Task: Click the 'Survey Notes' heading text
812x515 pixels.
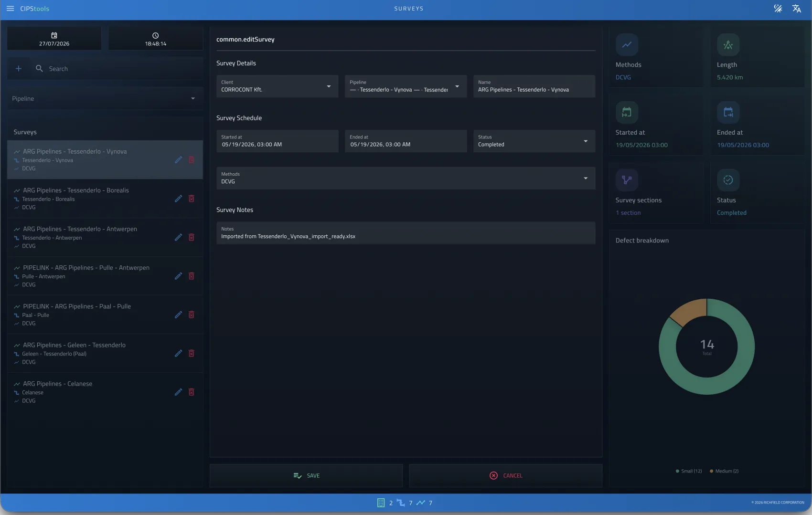Action: pyautogui.click(x=235, y=210)
